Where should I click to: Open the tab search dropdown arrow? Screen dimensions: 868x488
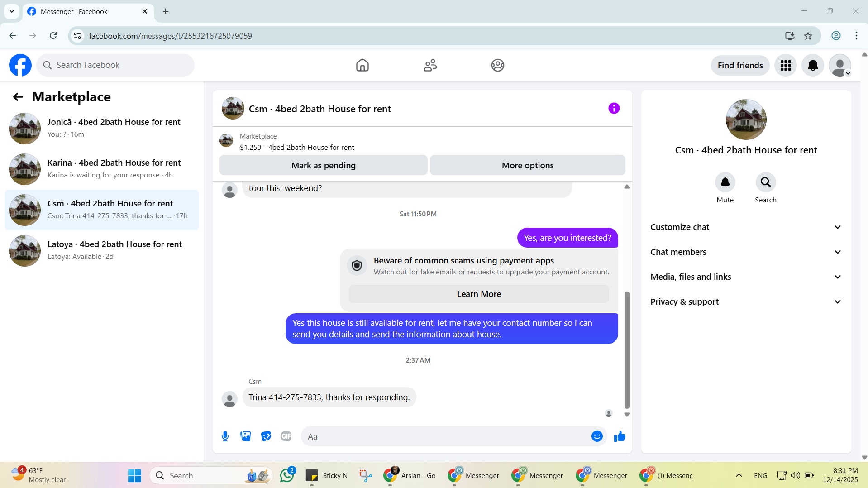(12, 11)
